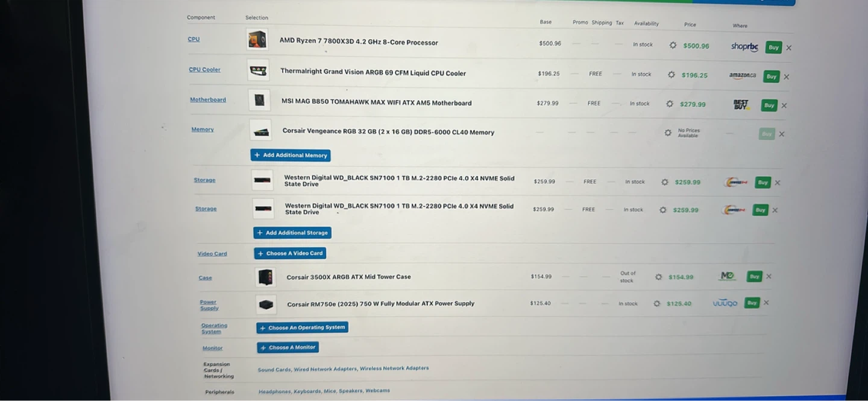Click the Thermalright Grand Vision cooler thumbnail
Viewport: 868px width, 401px height.
[258, 71]
